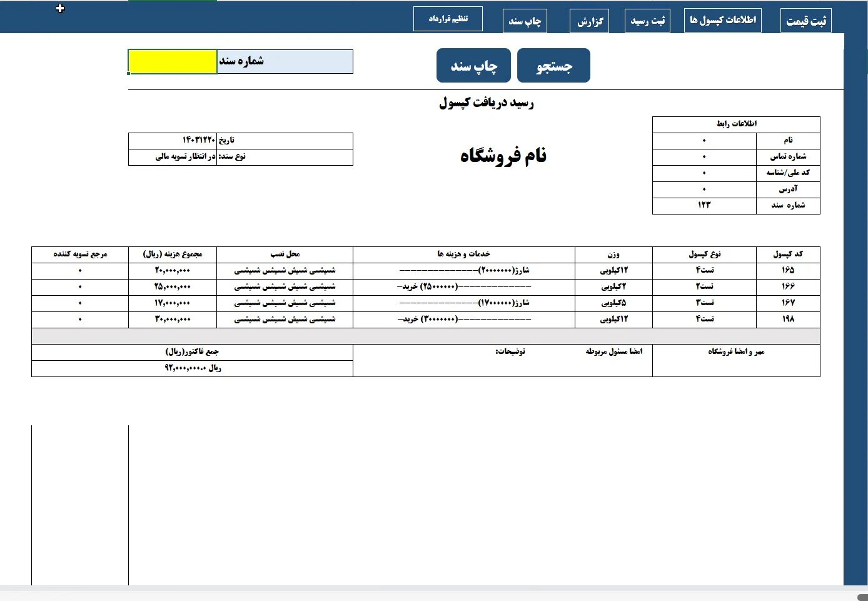Select capsule code ۱۶۵ cell

pos(787,270)
